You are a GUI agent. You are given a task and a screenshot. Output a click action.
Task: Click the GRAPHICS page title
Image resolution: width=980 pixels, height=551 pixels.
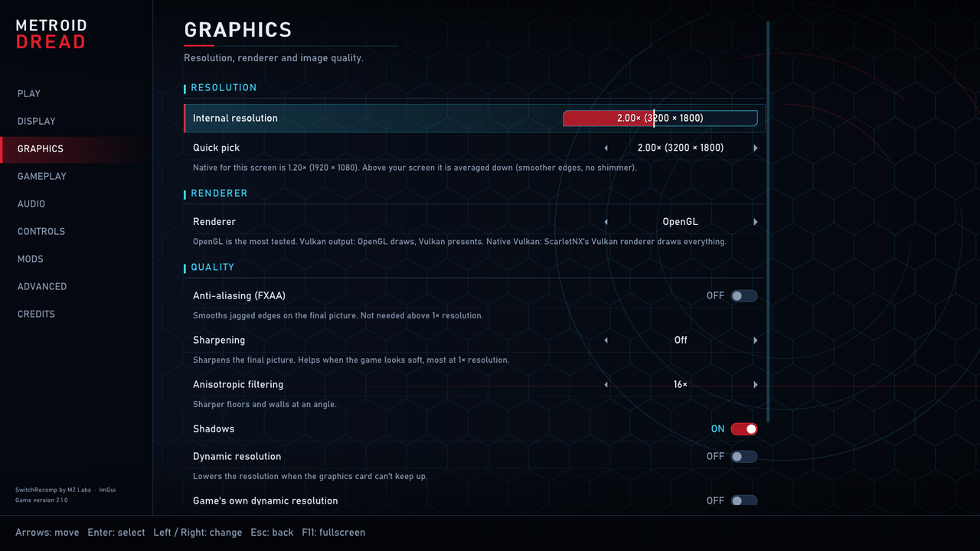[238, 31]
